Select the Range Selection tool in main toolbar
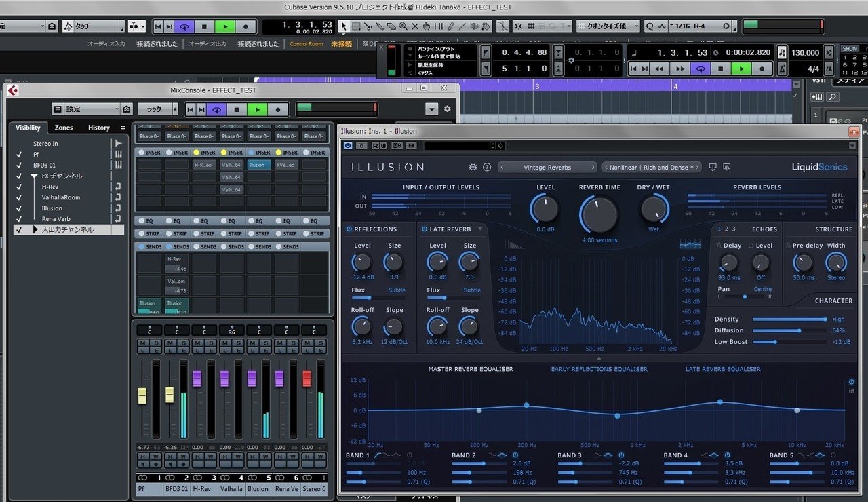Image resolution: width=868 pixels, height=502 pixels. (355, 26)
